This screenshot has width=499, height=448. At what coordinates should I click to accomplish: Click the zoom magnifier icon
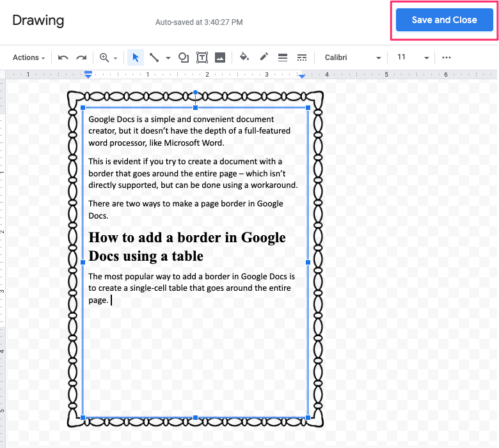(x=104, y=58)
